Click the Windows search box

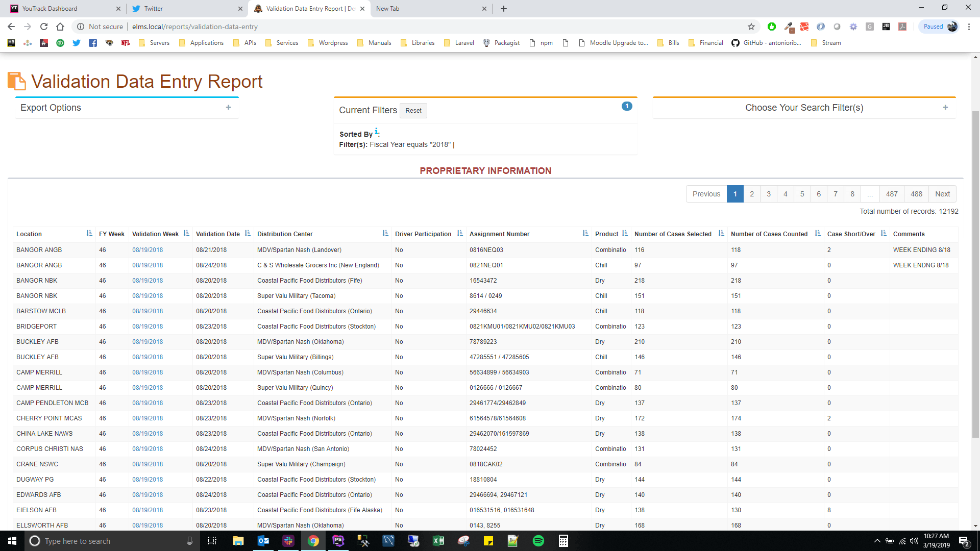click(x=111, y=541)
